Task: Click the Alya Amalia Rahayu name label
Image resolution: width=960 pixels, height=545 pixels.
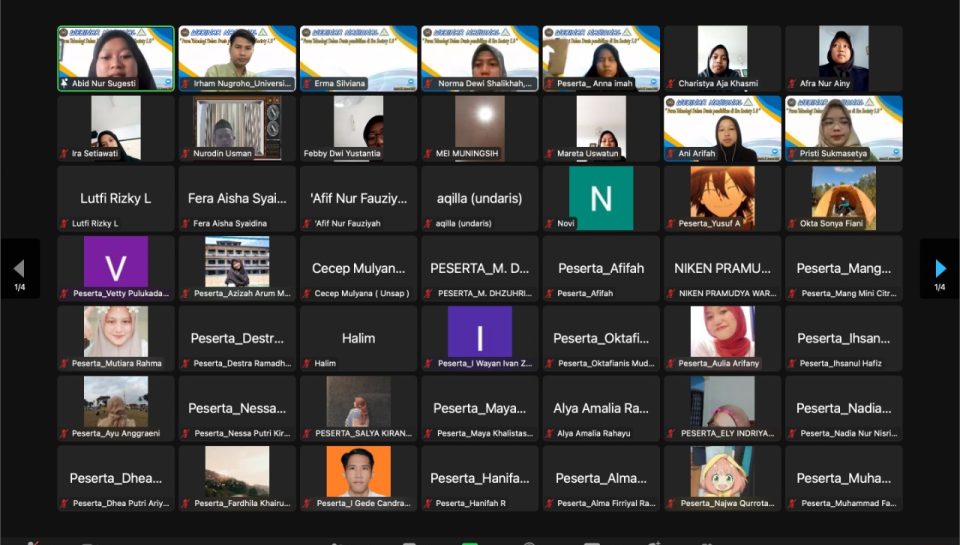Action: click(x=594, y=433)
